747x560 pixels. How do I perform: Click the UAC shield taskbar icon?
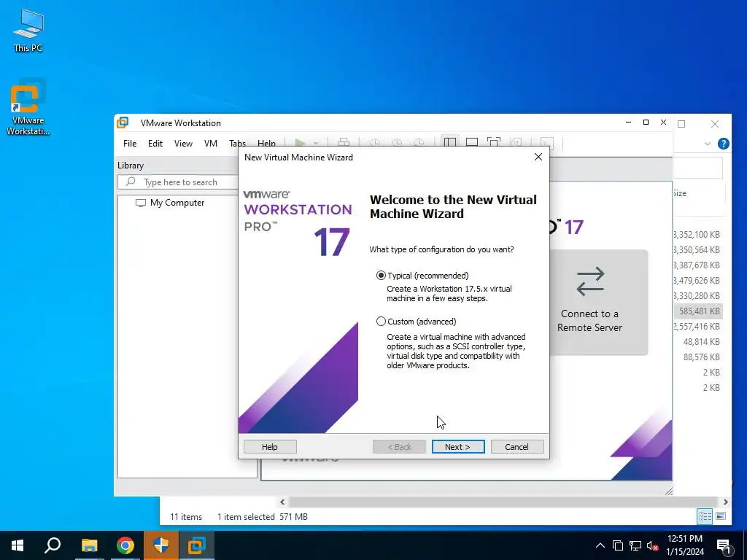[161, 545]
